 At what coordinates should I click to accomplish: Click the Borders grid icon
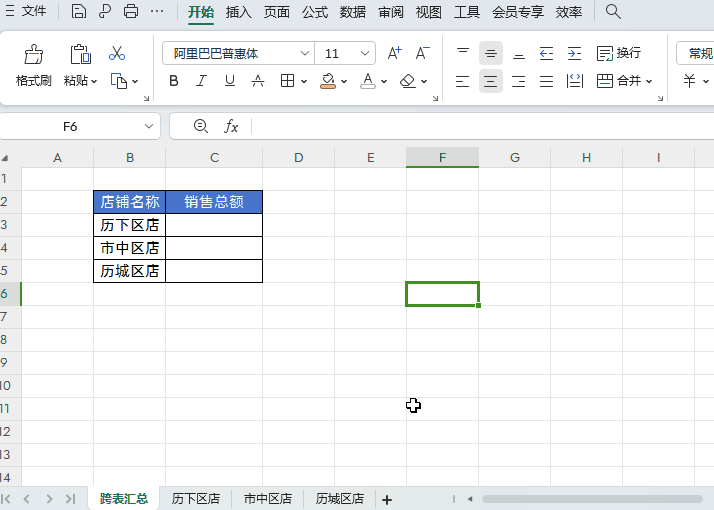[x=287, y=81]
